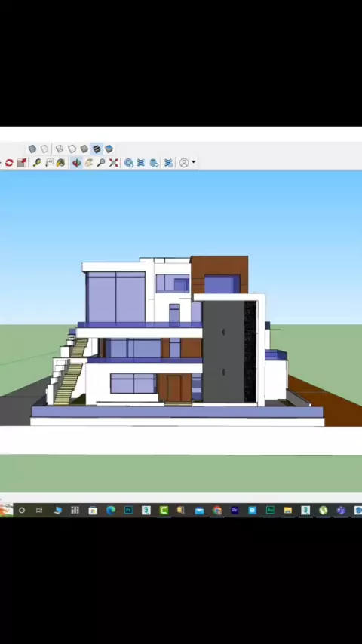This screenshot has width=362, height=644.
Task: Open the green uTorrent taskbar icon
Action: [324, 510]
